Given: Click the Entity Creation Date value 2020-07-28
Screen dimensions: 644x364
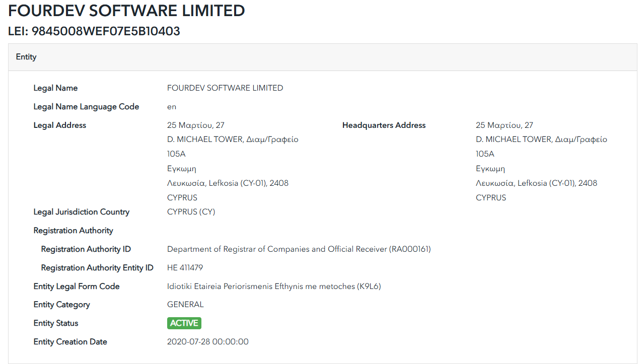Looking at the screenshot, I should (207, 342).
